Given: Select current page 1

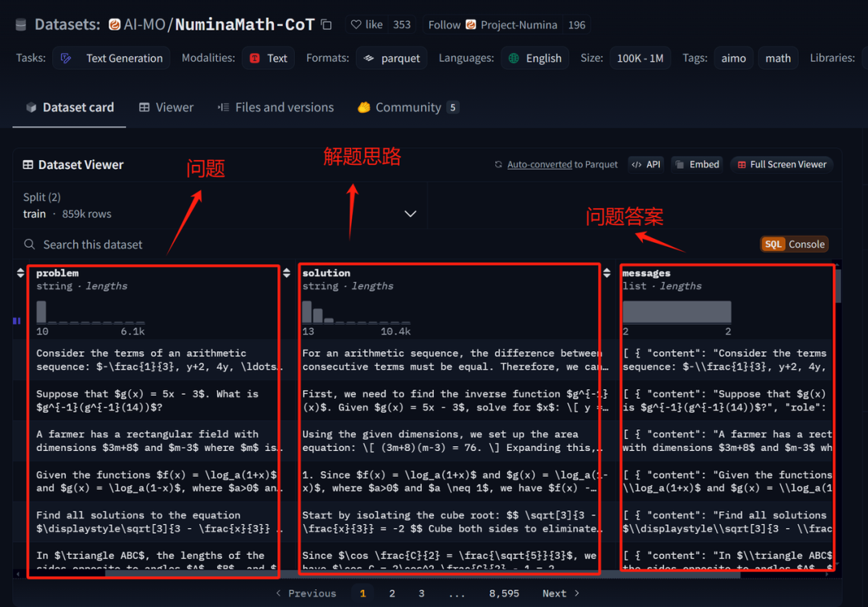Looking at the screenshot, I should click(x=362, y=593).
